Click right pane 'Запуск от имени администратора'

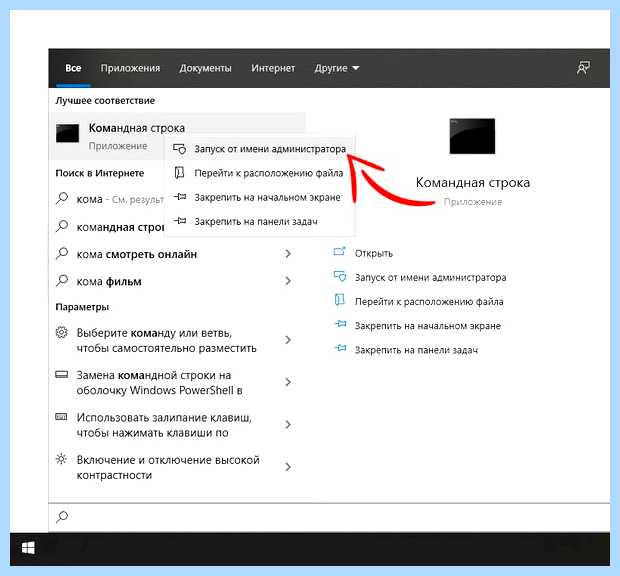pos(430,277)
